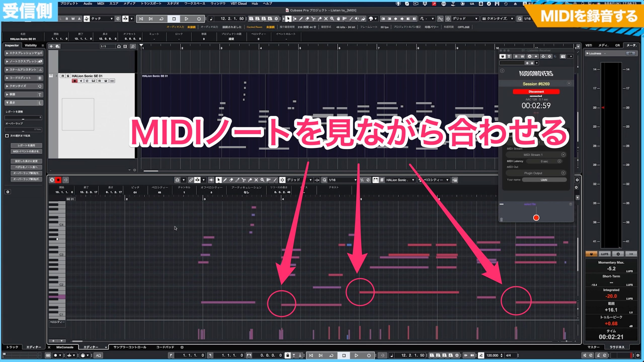
Task: Switch to Visibility tab in left zone
Action: click(31, 46)
